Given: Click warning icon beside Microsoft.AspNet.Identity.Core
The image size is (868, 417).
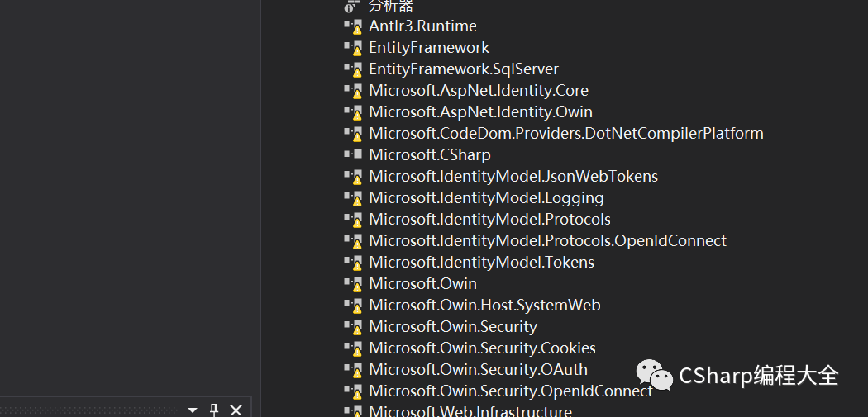Looking at the screenshot, I should [353, 92].
